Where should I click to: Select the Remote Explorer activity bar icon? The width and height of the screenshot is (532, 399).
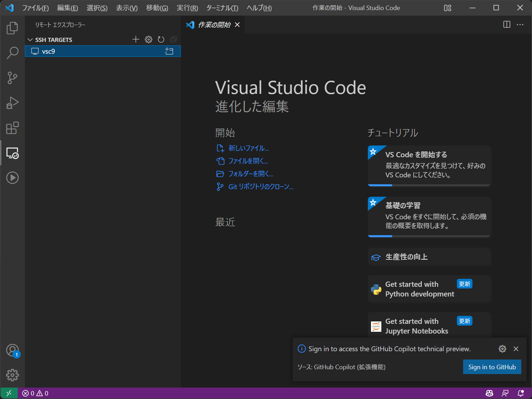pyautogui.click(x=12, y=153)
